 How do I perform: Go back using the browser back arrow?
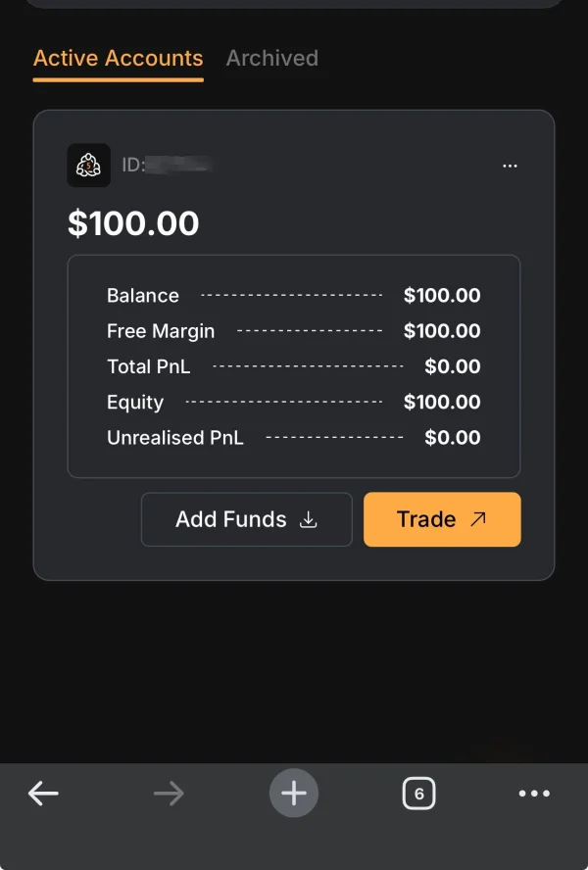[43, 794]
